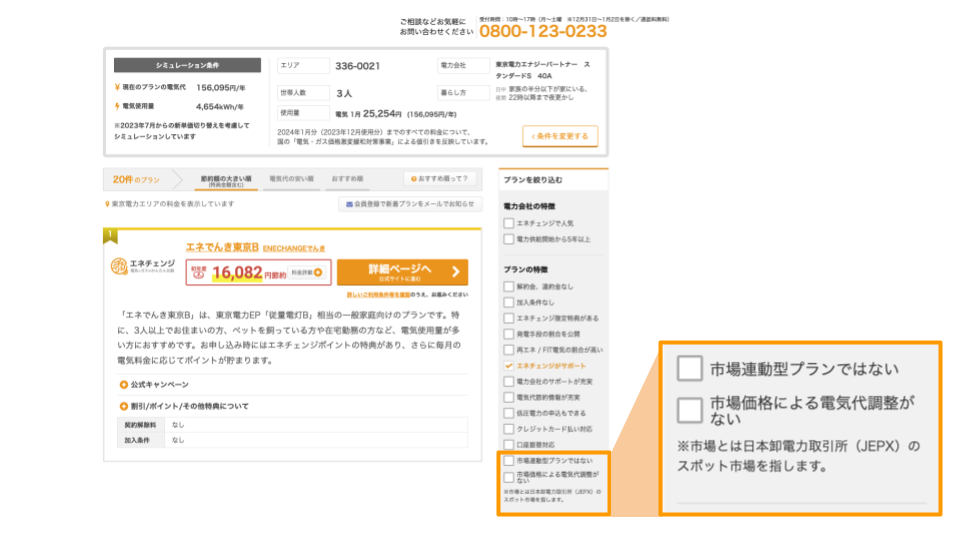Click the おすすめ順って？ help button
This screenshot has width=960, height=540.
439,179
